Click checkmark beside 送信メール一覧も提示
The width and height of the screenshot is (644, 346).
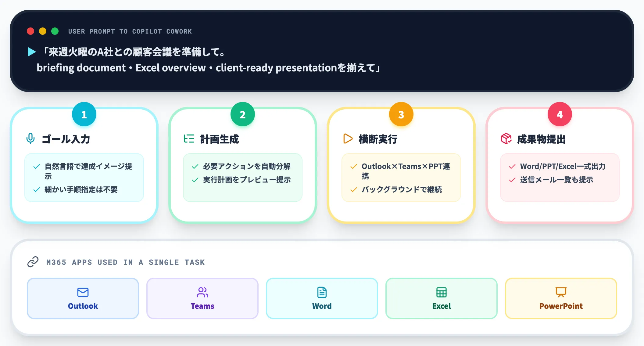pyautogui.click(x=512, y=180)
